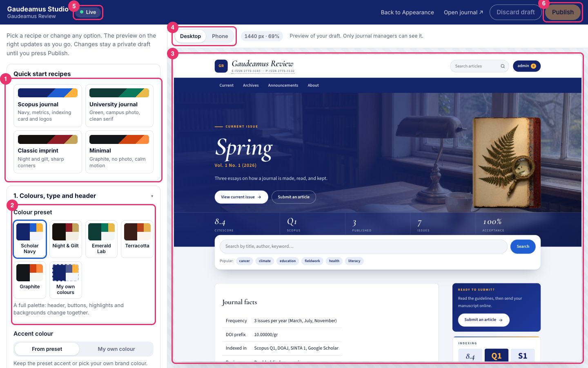Viewport: 588px width, 368px height.
Task: Click the blue Search button
Action: click(x=523, y=247)
